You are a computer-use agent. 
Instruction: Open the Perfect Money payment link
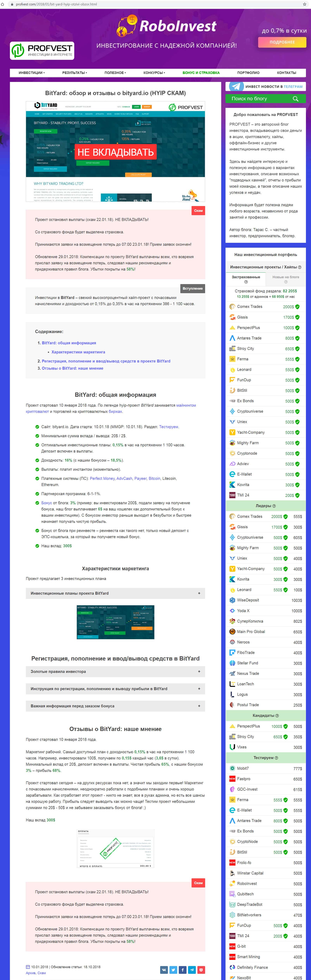[102, 479]
